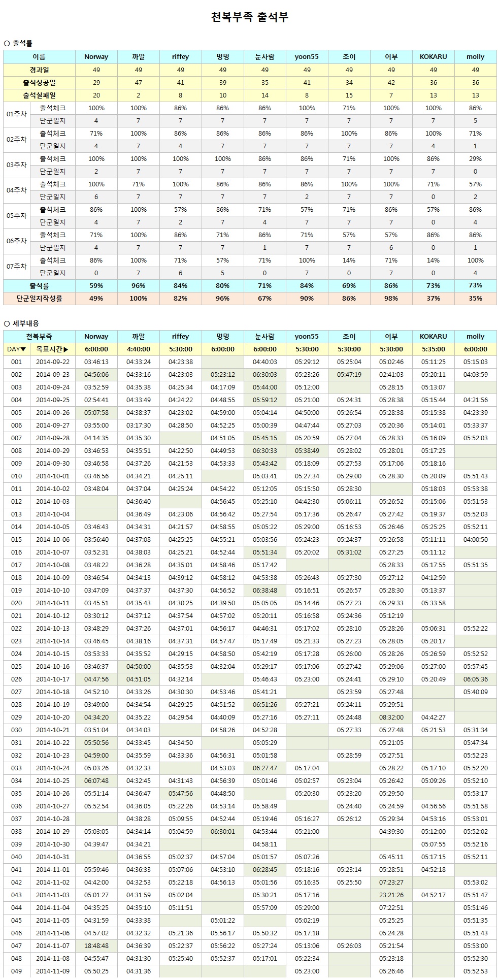Viewport: 498px width, 980px height.
Task: Select Norway's 49% journal completion cell
Action: (96, 299)
